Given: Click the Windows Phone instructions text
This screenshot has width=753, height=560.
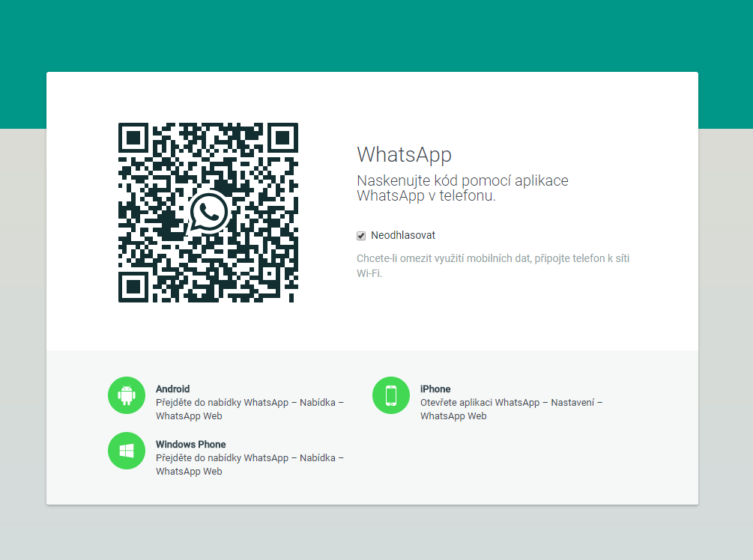Looking at the screenshot, I should pyautogui.click(x=250, y=464).
